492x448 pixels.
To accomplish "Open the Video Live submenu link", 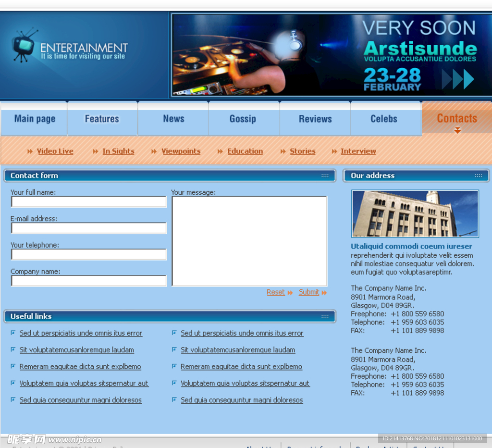I will click(55, 151).
